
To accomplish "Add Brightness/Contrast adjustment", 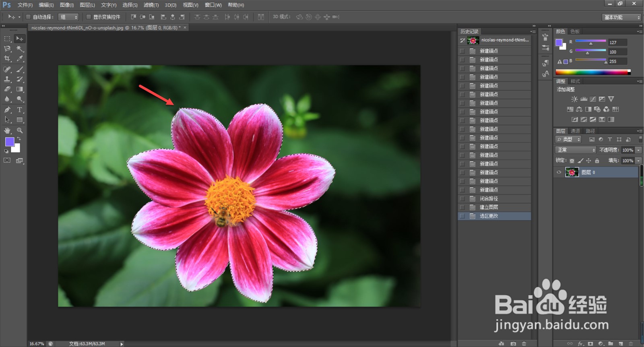I will [x=574, y=99].
